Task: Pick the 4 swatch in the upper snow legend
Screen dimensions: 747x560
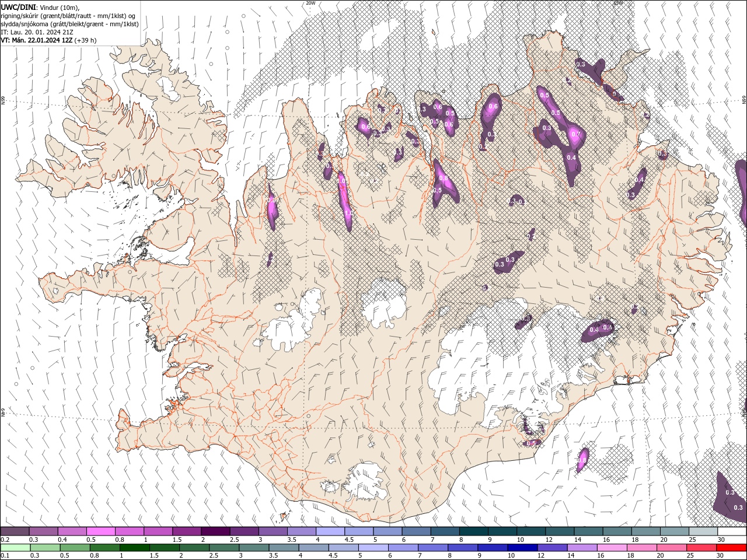Action: pyautogui.click(x=330, y=531)
